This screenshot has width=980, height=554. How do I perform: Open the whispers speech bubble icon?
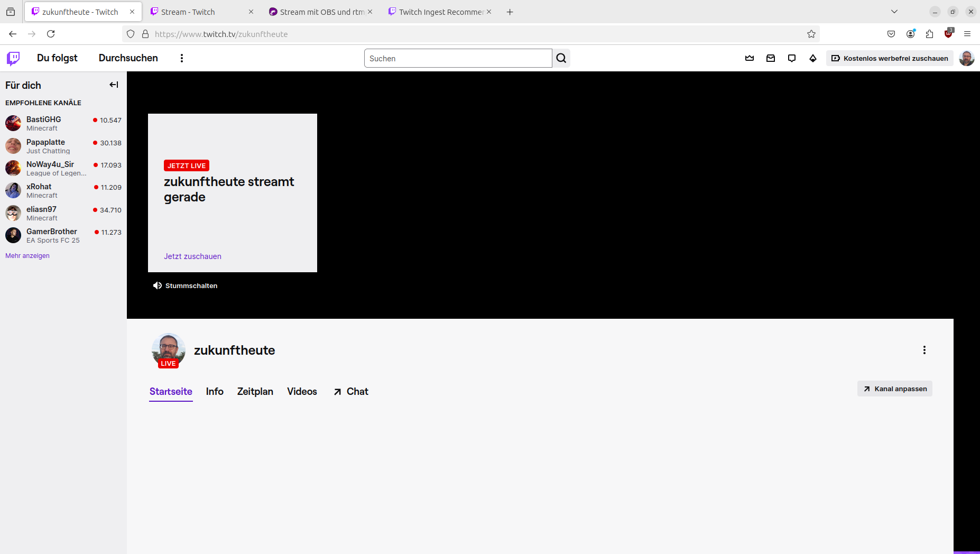[x=792, y=58]
